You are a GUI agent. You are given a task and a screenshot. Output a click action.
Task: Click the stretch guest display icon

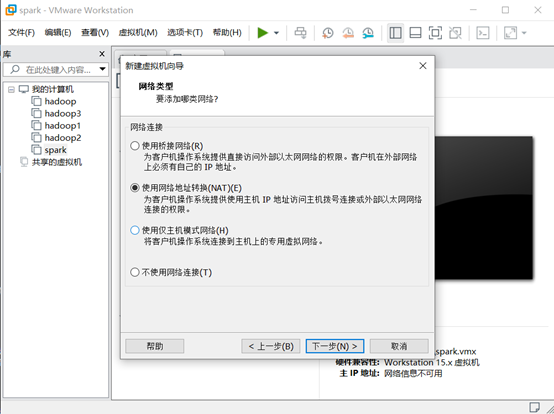(x=510, y=33)
